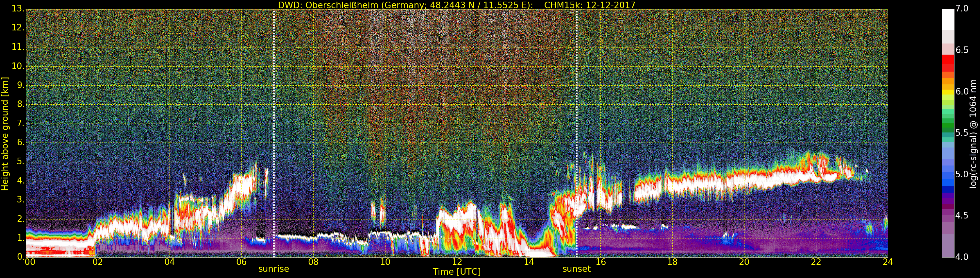The height and width of the screenshot is (278, 980).
Task: Click the time tick label '16'
Action: coord(601,262)
